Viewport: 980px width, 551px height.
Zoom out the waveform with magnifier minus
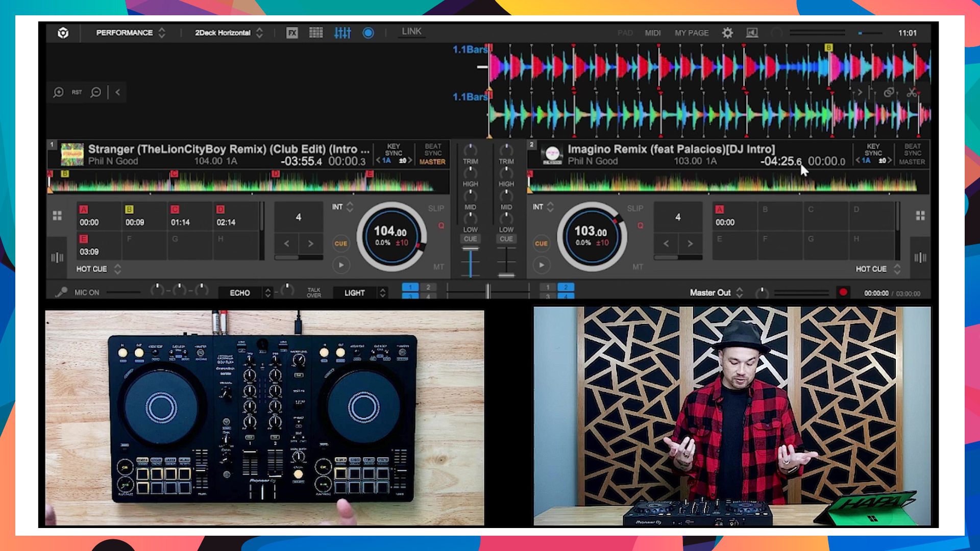click(x=95, y=92)
